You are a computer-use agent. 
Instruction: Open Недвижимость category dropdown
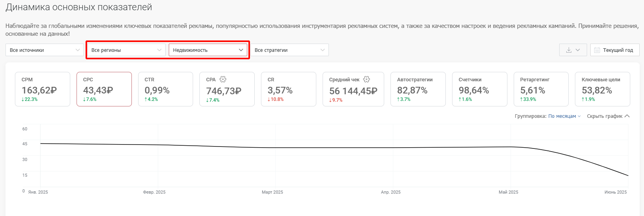[x=208, y=50]
